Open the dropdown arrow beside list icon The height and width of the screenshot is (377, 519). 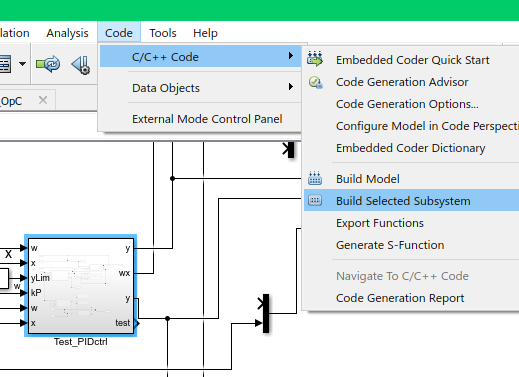pyautogui.click(x=22, y=64)
